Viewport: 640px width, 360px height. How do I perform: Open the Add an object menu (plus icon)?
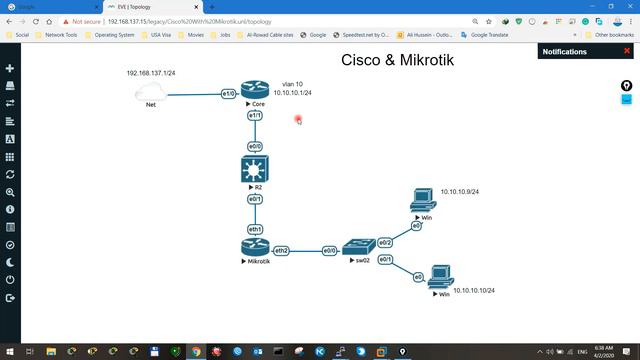coord(10,68)
